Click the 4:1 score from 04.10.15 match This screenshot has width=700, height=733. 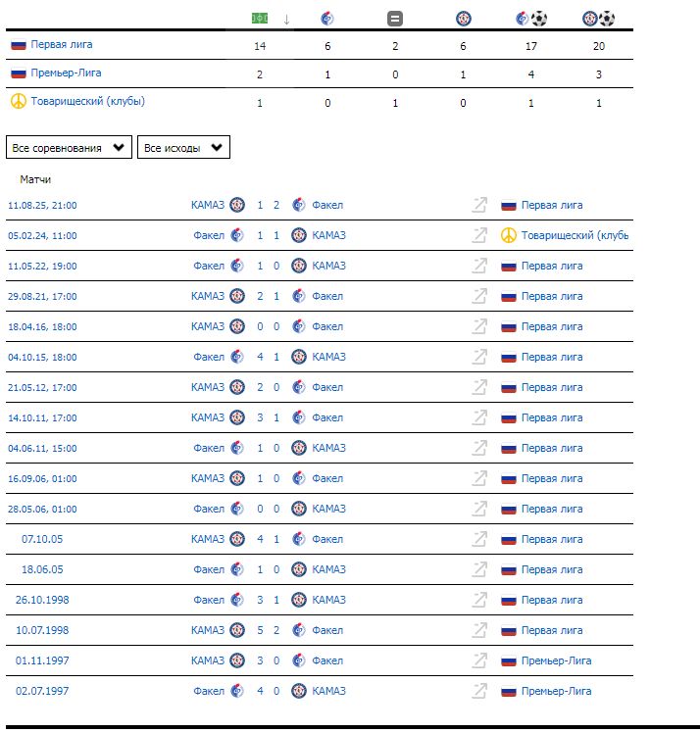point(268,357)
